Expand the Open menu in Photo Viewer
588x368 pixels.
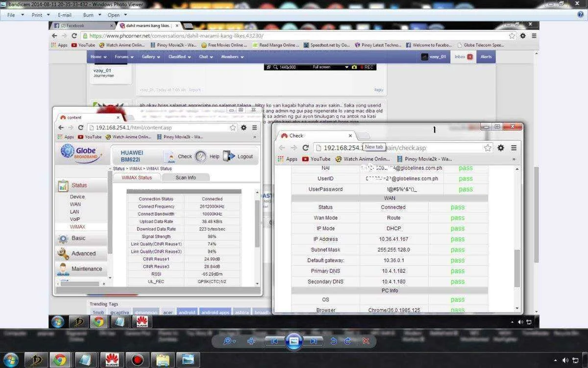click(117, 15)
